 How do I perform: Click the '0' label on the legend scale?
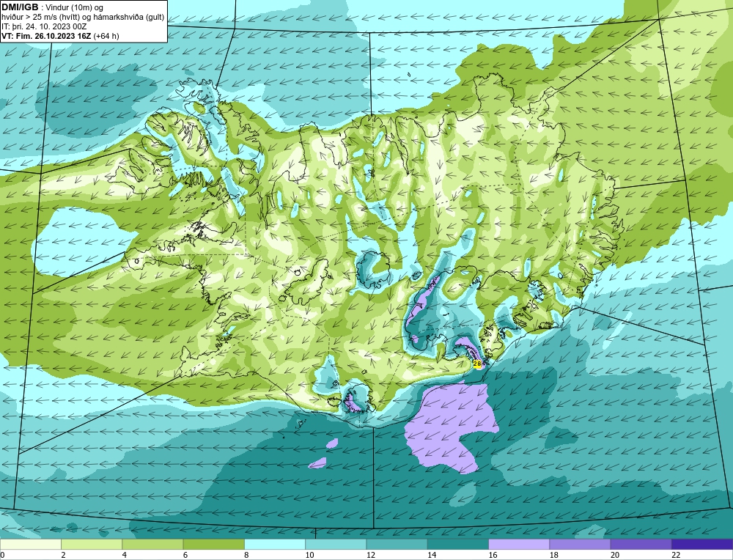click(3, 555)
